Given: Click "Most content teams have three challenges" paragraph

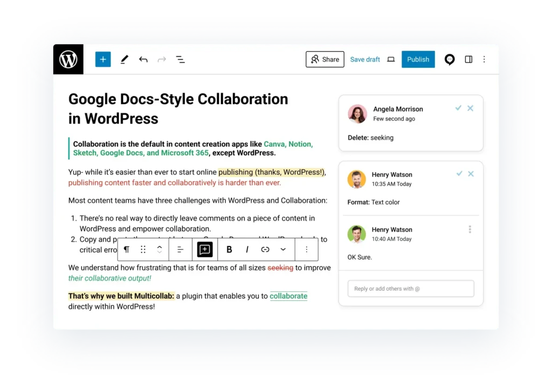Looking at the screenshot, I should point(198,201).
